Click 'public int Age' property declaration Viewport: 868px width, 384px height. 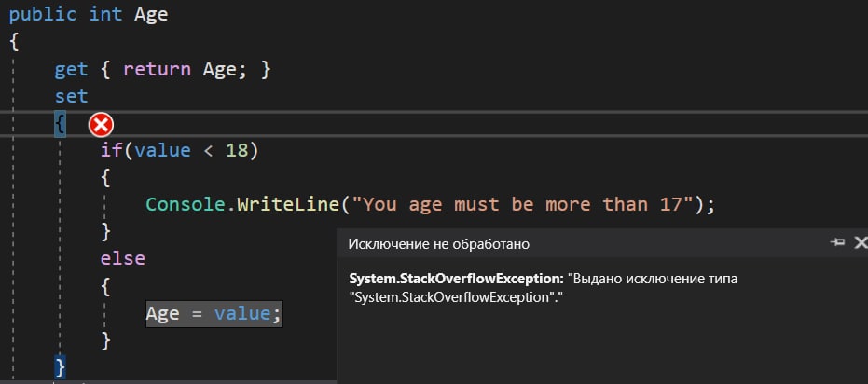click(x=89, y=14)
